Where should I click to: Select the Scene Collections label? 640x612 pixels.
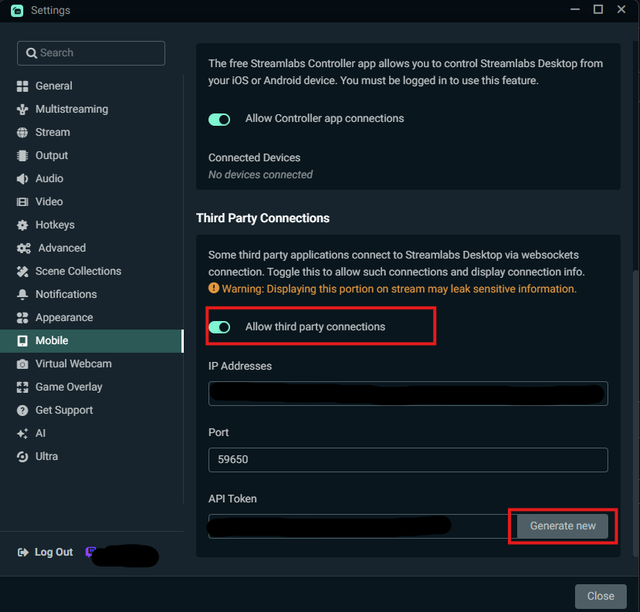(x=78, y=271)
